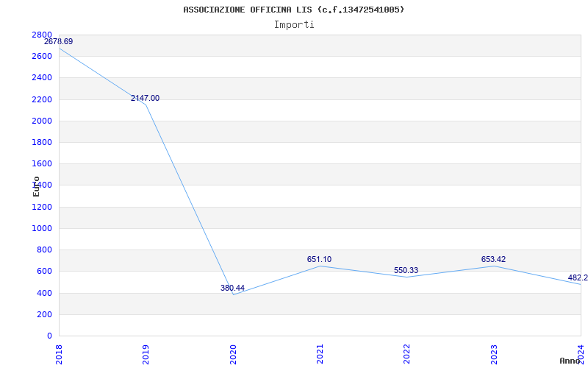Click the 1800 y-axis tick label
The width and height of the screenshot is (588, 368).
coord(42,142)
